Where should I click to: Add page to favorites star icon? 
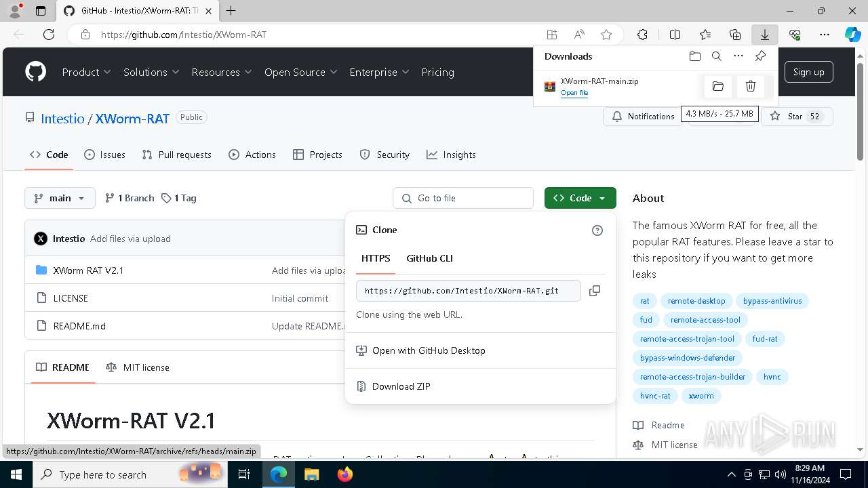click(606, 35)
